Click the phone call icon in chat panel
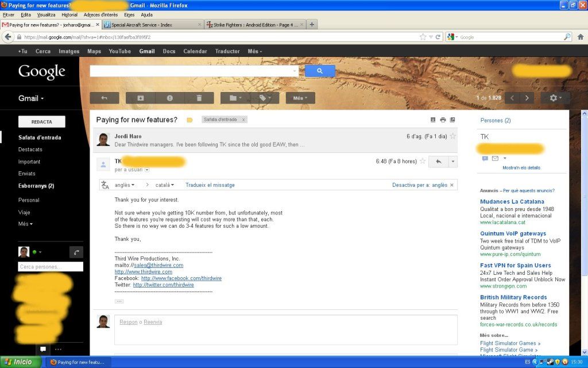Screen dimensions: 588x368 coord(76,252)
